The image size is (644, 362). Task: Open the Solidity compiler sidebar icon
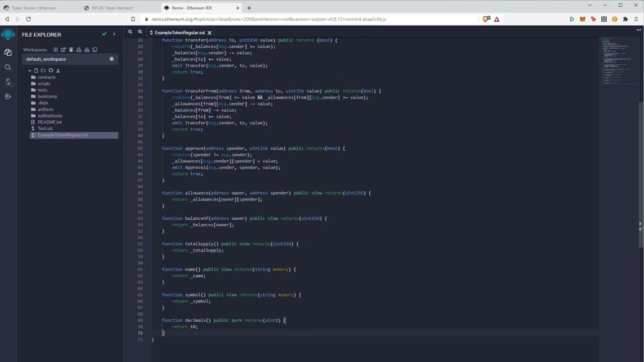click(x=8, y=81)
